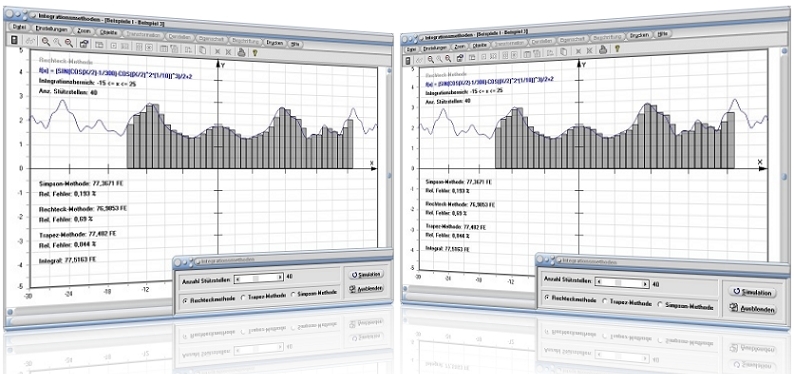Click the copy pages icon in left toolbar
794x374 pixels.
click(x=202, y=50)
